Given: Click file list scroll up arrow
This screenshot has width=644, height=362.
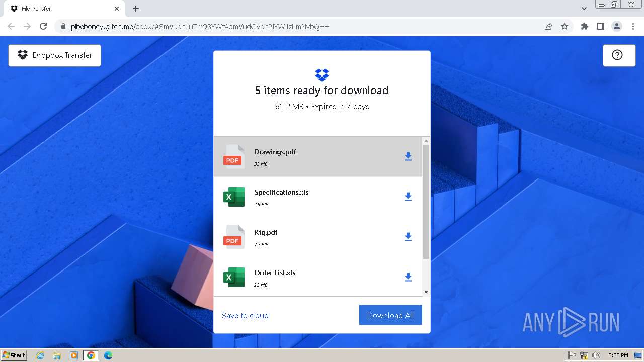Looking at the screenshot, I should click(426, 141).
